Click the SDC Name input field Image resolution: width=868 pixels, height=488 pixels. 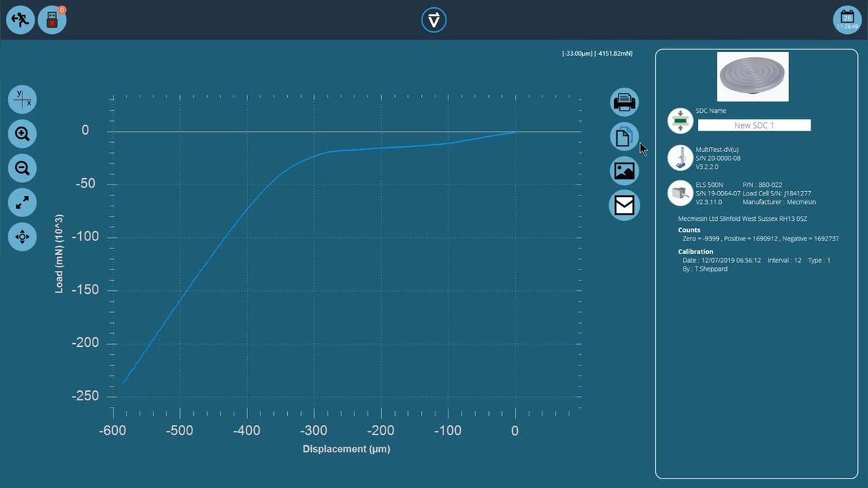tap(754, 125)
